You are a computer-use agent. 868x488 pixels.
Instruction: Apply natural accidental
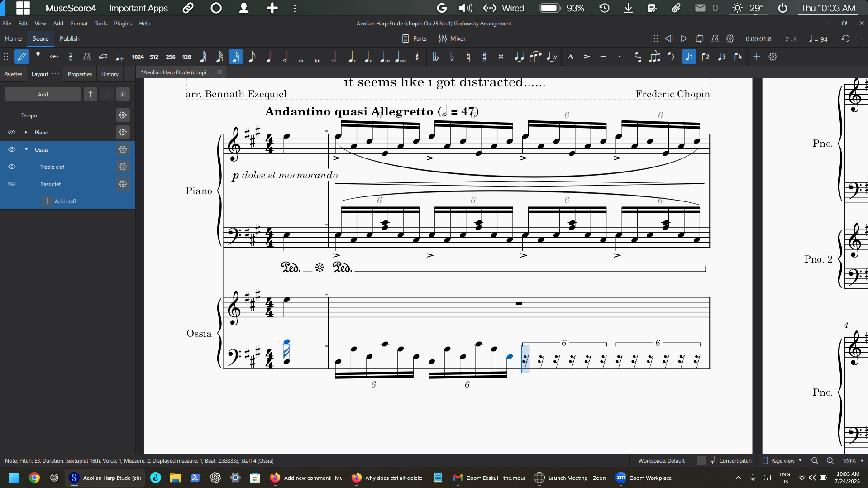(468, 57)
